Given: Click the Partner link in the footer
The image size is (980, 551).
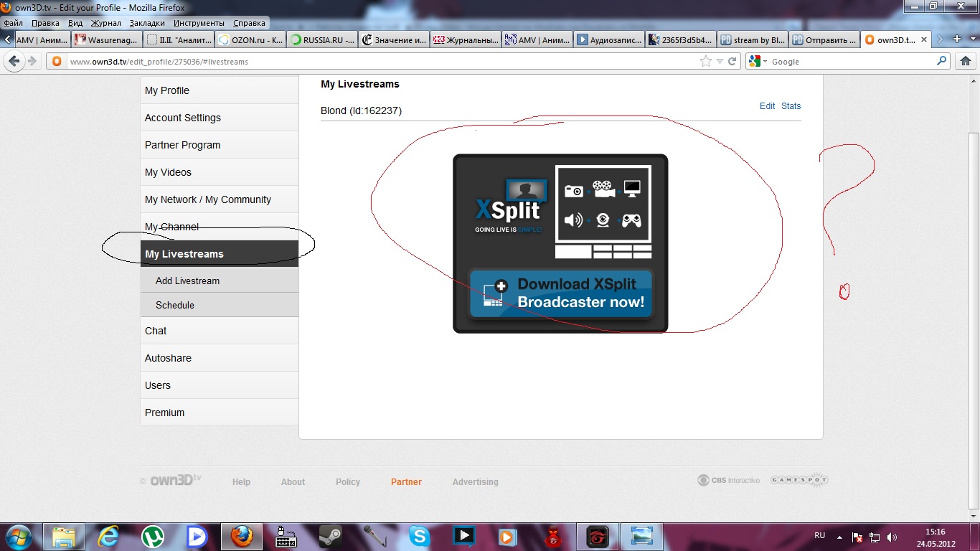Looking at the screenshot, I should 406,482.
